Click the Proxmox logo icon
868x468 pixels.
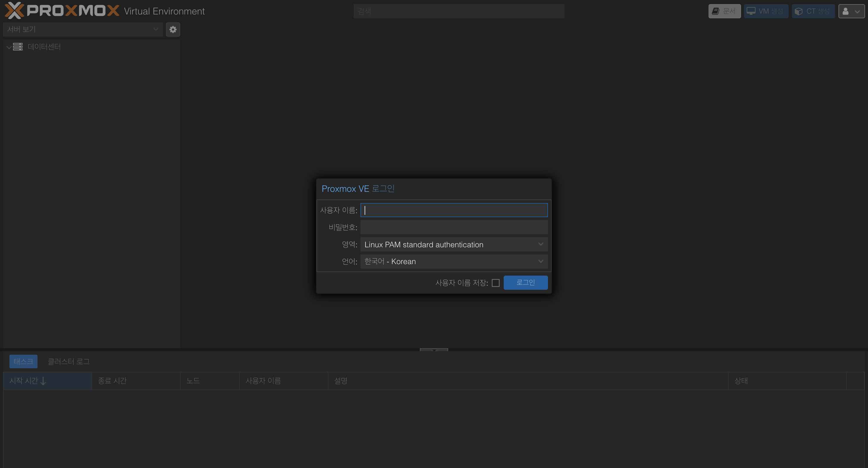click(x=14, y=10)
